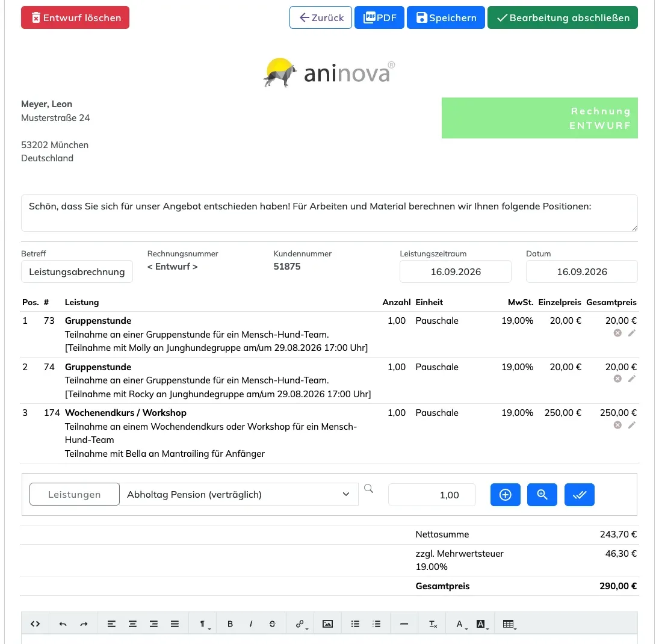Click the aninova logo
Viewport: 656px width, 644px height.
click(329, 72)
